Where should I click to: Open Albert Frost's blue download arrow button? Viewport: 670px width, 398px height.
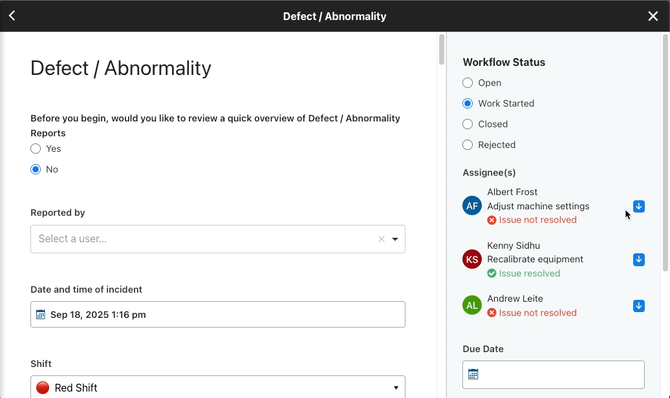[639, 206]
